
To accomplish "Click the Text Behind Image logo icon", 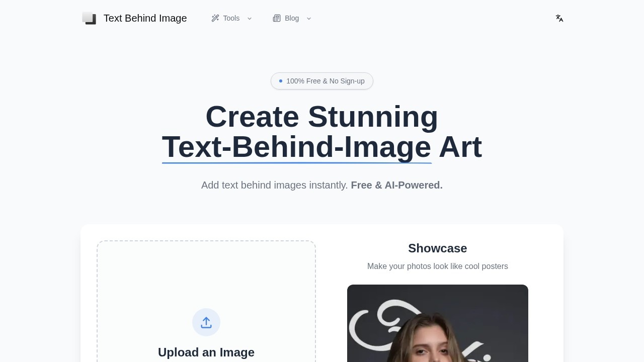I will [89, 18].
